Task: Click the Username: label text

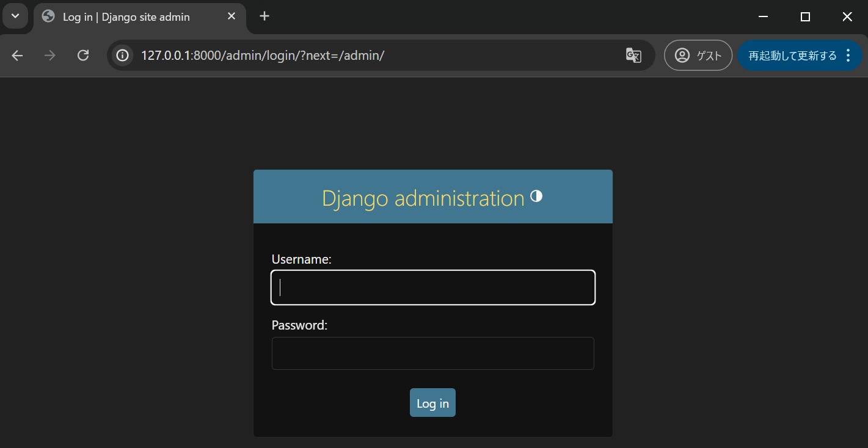Action: [302, 259]
